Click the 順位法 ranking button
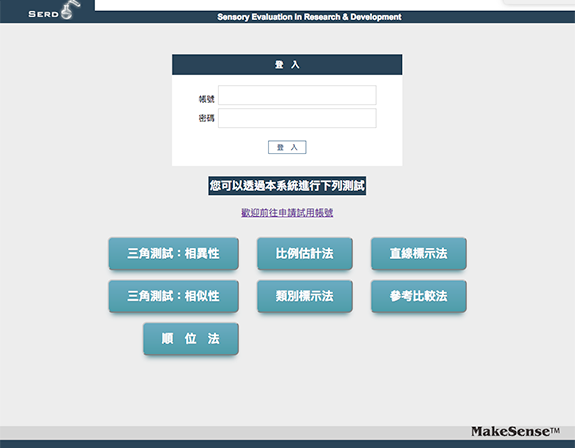Screen dimensions: 575x448 coord(191,339)
